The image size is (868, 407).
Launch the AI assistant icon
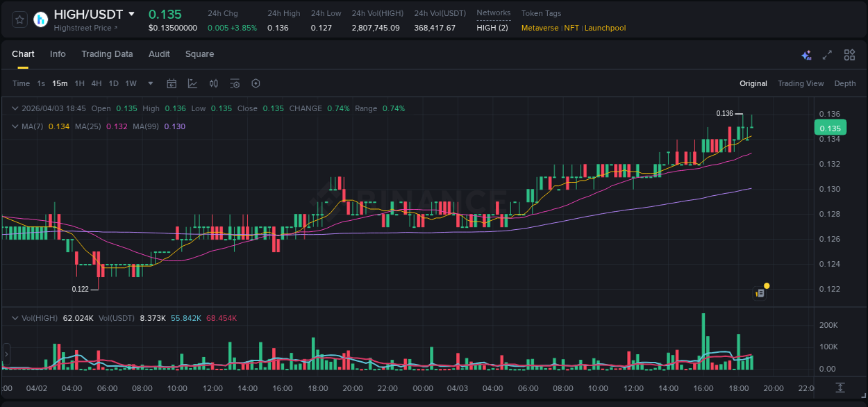(x=806, y=54)
